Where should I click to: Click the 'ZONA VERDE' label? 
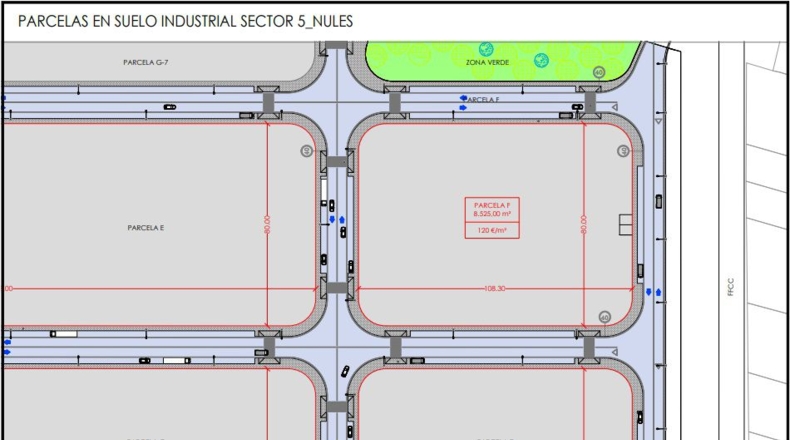tap(487, 62)
